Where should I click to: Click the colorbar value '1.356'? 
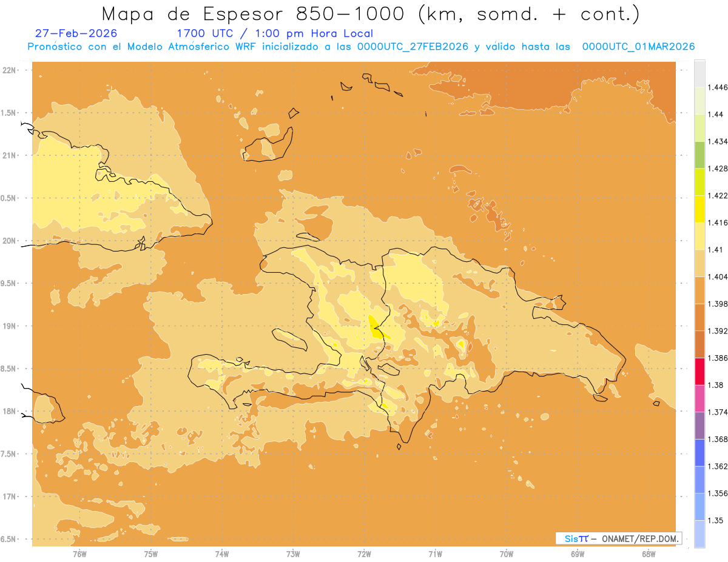coord(719,493)
